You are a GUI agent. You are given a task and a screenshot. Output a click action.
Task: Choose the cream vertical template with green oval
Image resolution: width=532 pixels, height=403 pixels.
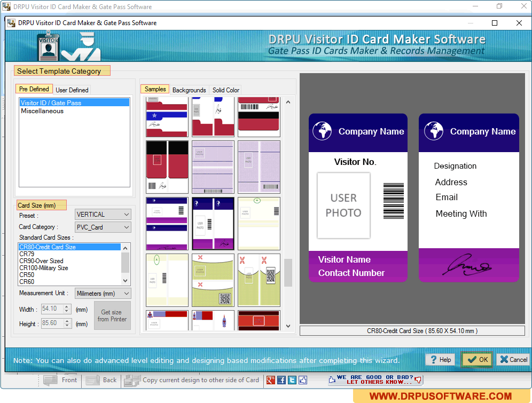coord(167,280)
